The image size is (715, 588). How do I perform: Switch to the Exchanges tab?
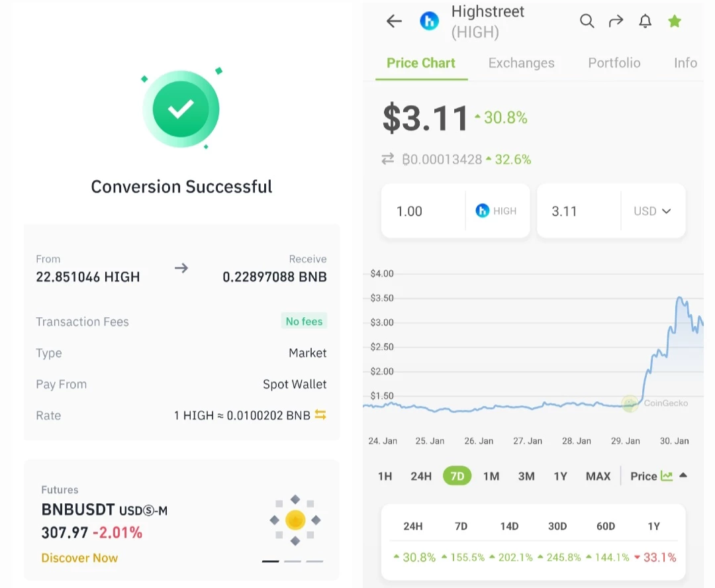[x=521, y=63]
